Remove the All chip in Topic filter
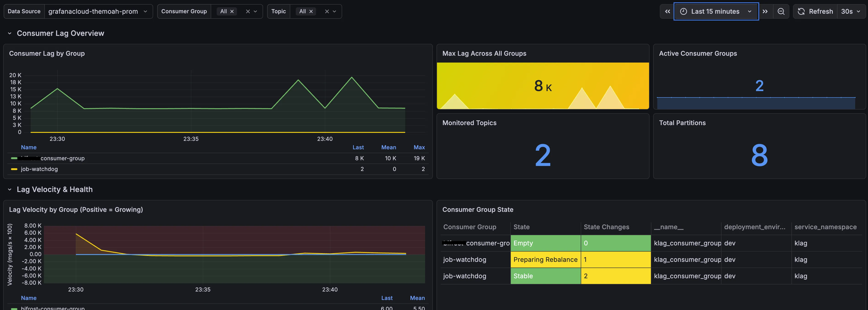The height and width of the screenshot is (310, 868). click(311, 11)
